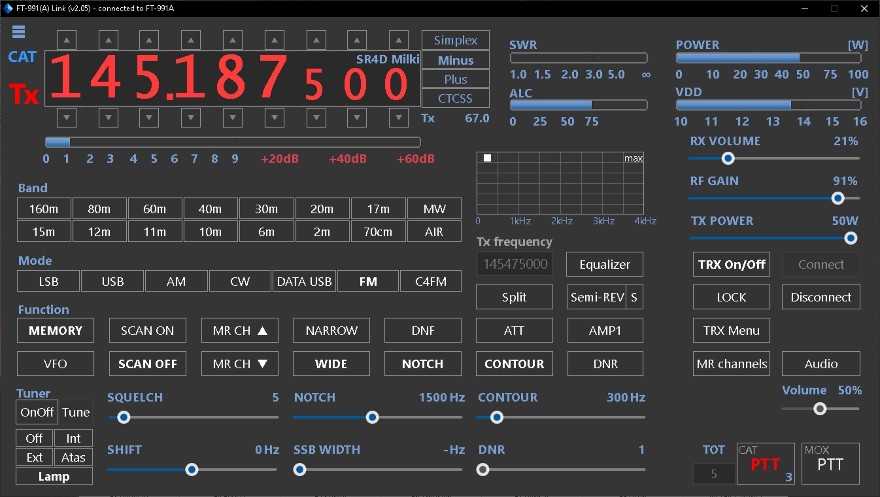Set mode to FM
This screenshot has height=497, width=880.
coord(368,281)
